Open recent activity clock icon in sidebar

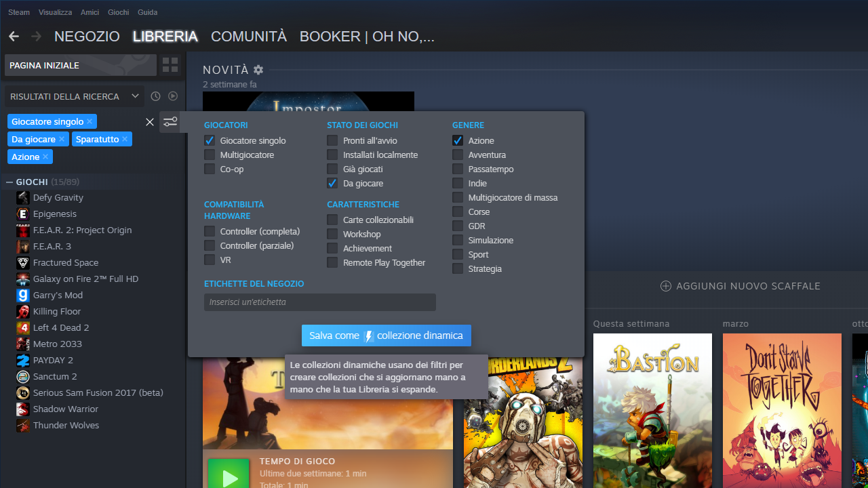pyautogui.click(x=155, y=96)
